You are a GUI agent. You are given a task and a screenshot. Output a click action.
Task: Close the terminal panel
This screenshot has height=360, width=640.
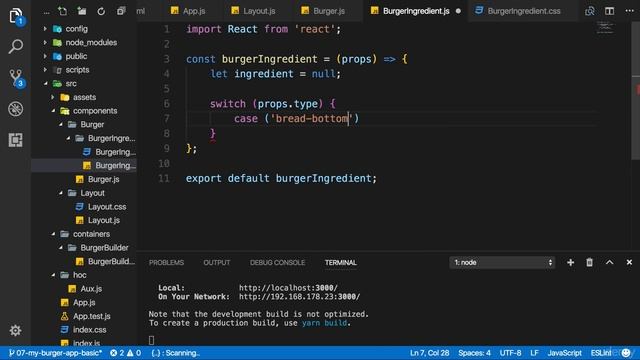[629, 262]
